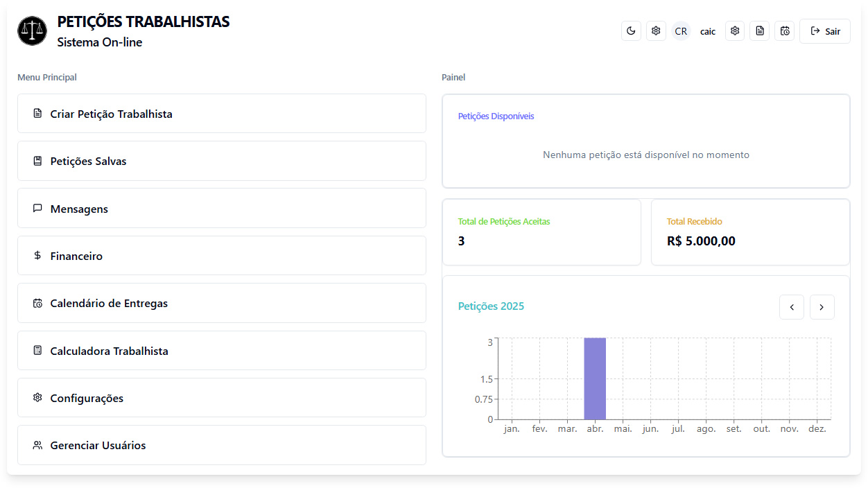Click the gear icon beside the moon button
This screenshot has width=868, height=488.
656,31
